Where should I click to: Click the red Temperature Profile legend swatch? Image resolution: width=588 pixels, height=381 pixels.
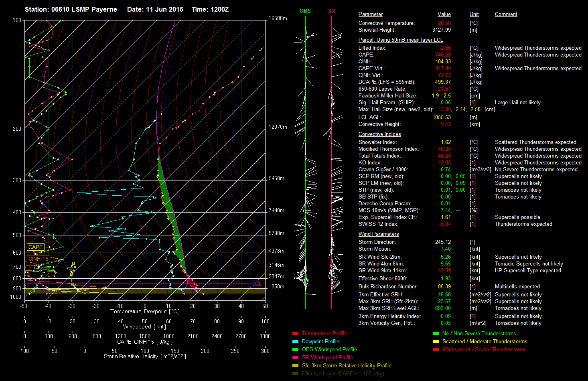click(x=295, y=333)
